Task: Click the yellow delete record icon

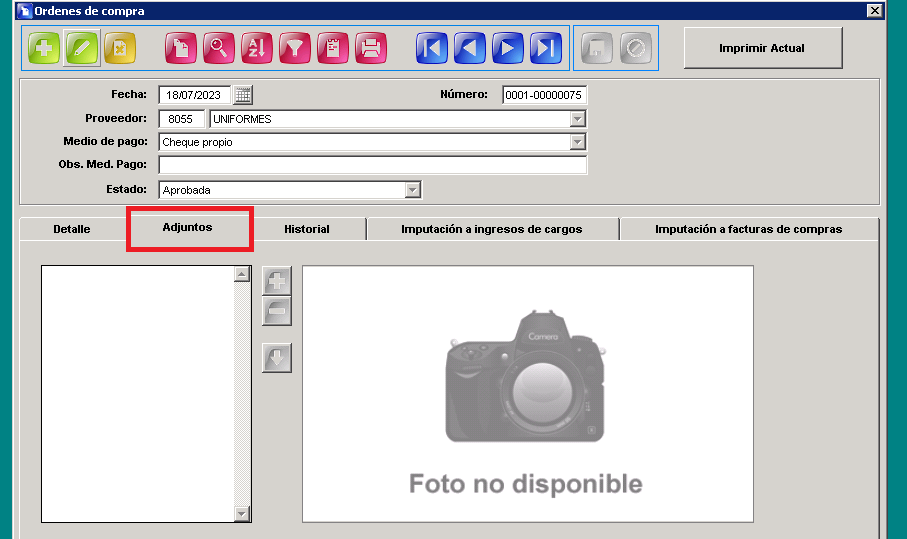Action: (x=120, y=48)
